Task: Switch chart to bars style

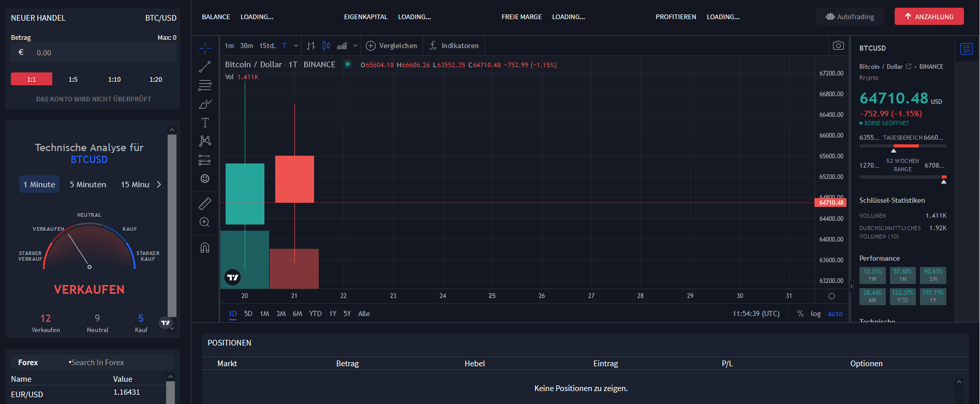Action: pyautogui.click(x=311, y=46)
